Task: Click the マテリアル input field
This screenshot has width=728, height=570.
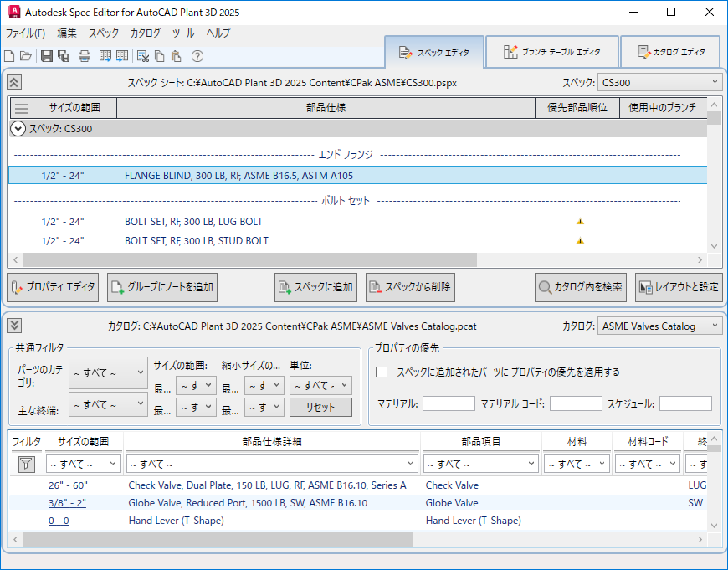Action: pos(449,403)
